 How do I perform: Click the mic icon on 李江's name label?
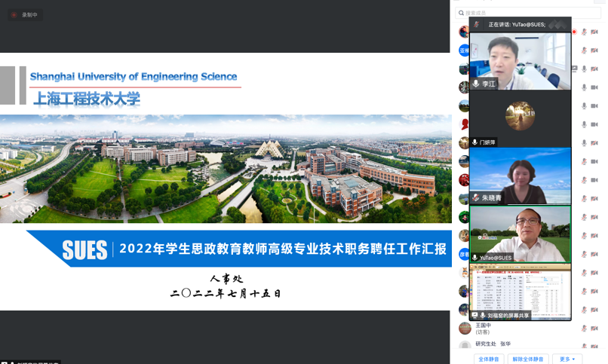point(475,84)
